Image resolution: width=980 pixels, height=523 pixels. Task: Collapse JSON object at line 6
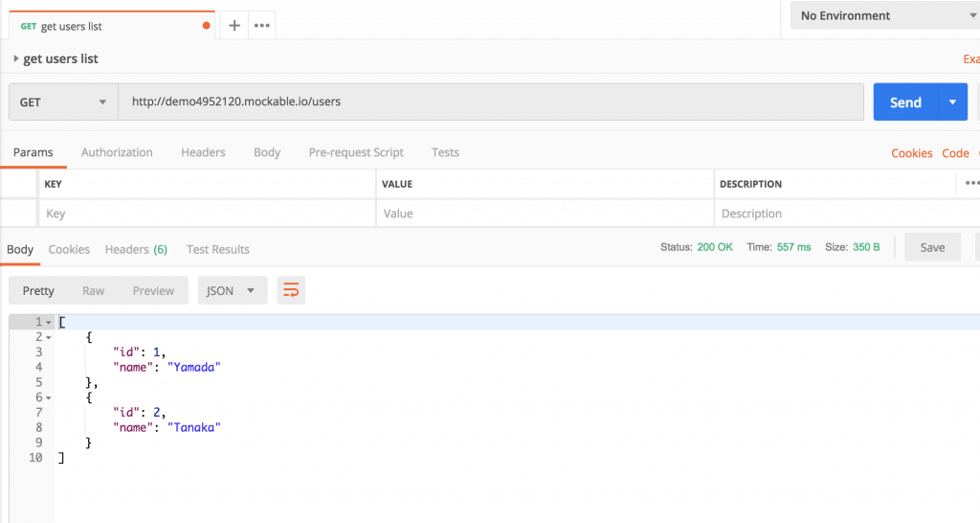click(x=49, y=398)
